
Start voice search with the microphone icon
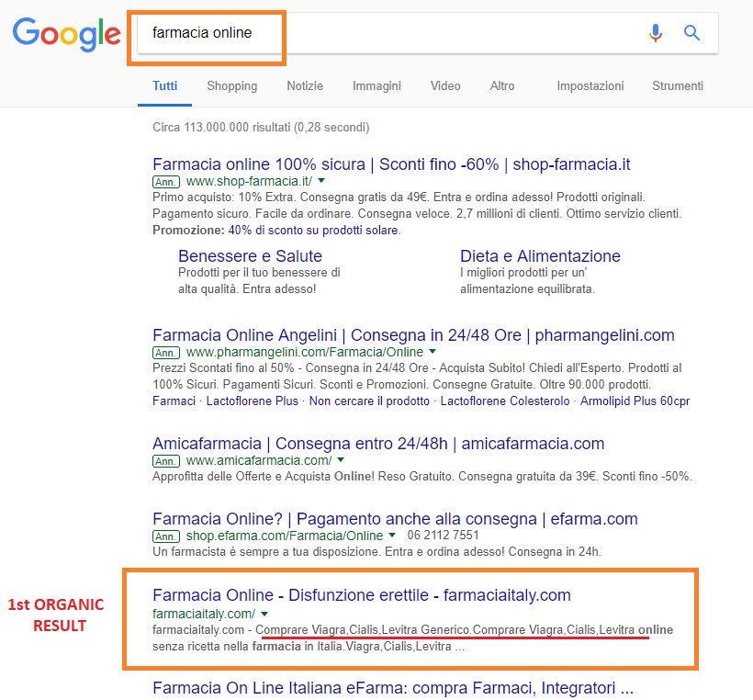[x=656, y=33]
